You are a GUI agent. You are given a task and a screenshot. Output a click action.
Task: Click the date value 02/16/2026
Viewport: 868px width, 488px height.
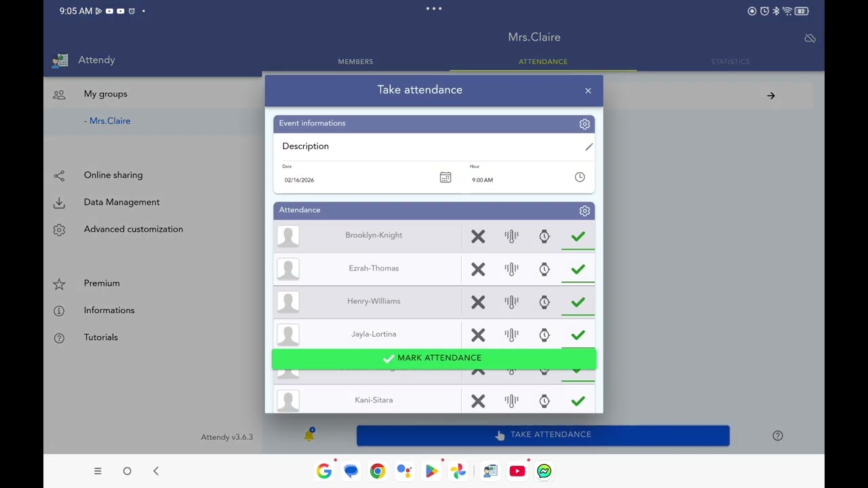pyautogui.click(x=299, y=180)
